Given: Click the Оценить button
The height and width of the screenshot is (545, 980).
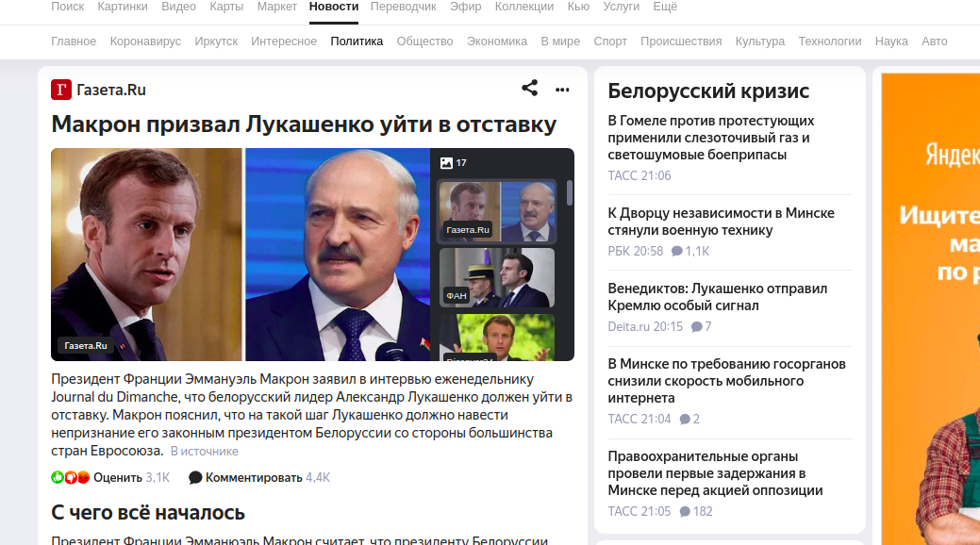Looking at the screenshot, I should tap(118, 477).
